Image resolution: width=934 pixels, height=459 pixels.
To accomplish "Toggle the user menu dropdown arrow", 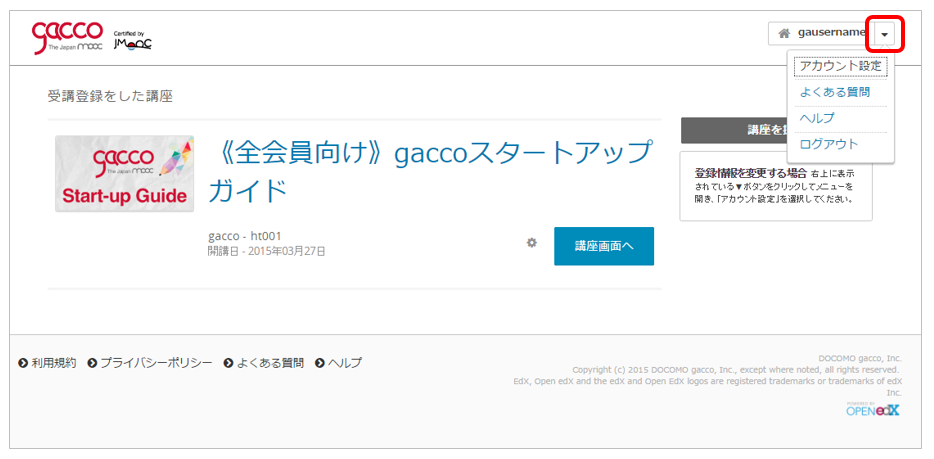I will coord(885,34).
